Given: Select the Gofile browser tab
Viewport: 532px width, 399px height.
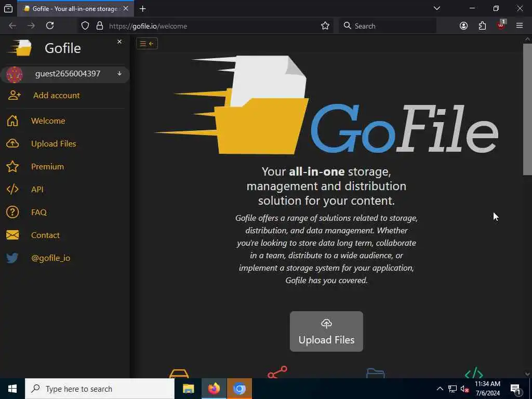Looking at the screenshot, I should pos(75,9).
